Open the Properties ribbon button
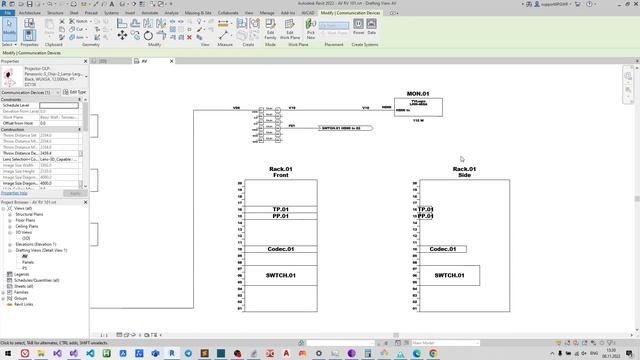 [29, 35]
